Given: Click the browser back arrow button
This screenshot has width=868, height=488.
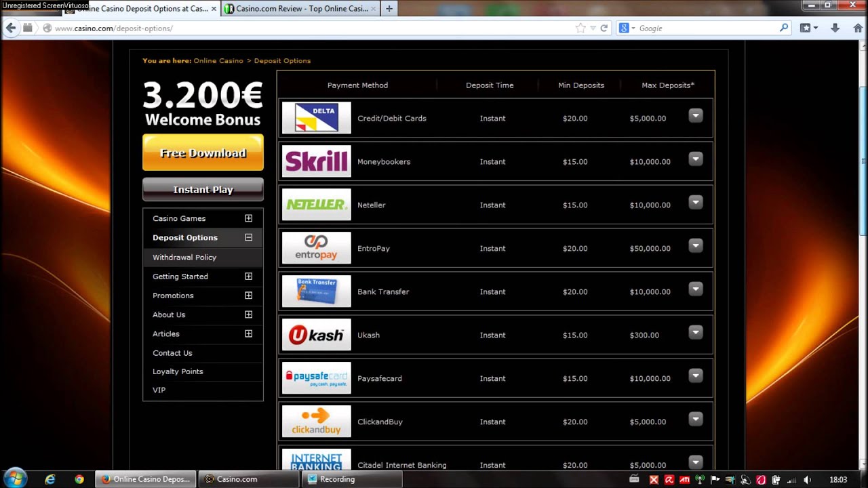Looking at the screenshot, I should (x=11, y=28).
